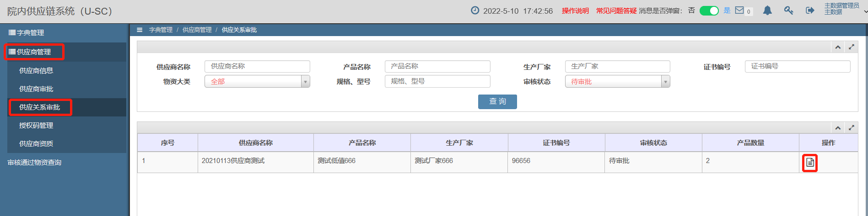Maximize the search filter panel
The image size is (868, 216).
[852, 47]
